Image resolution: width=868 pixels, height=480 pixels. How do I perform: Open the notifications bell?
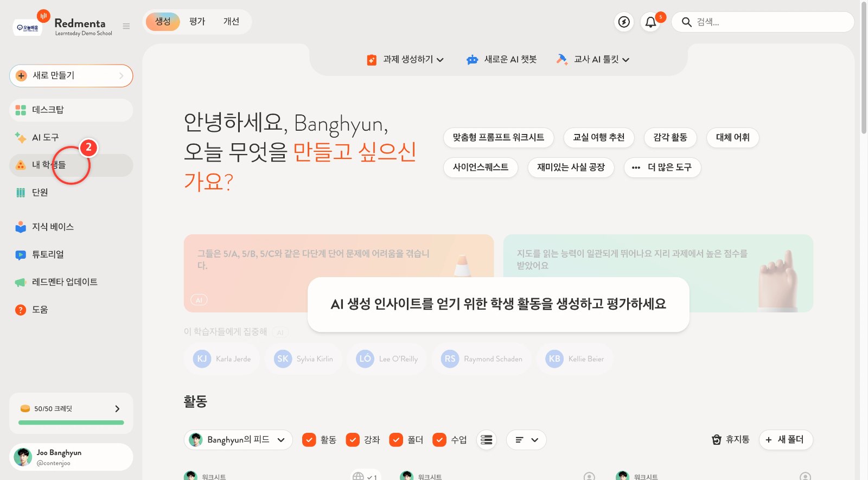click(x=650, y=22)
